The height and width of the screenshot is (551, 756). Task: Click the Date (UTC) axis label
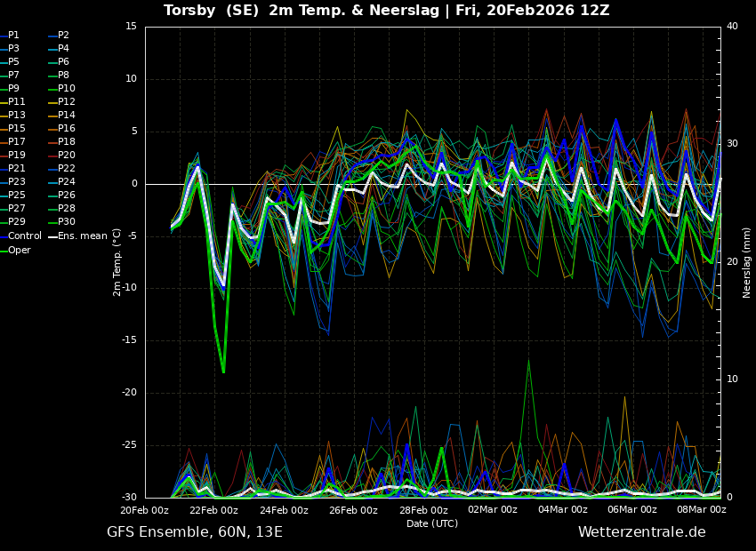click(x=432, y=523)
